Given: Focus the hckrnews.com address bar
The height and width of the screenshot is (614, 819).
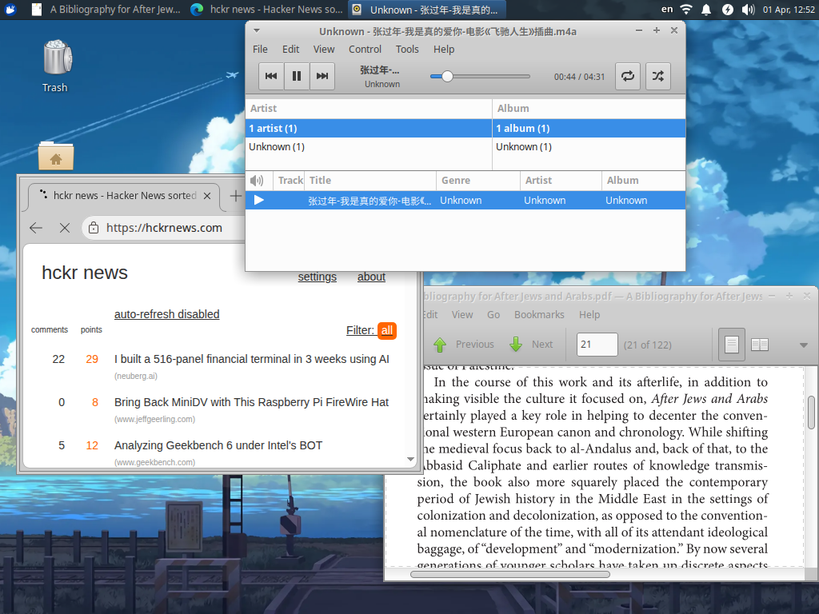Looking at the screenshot, I should point(165,228).
